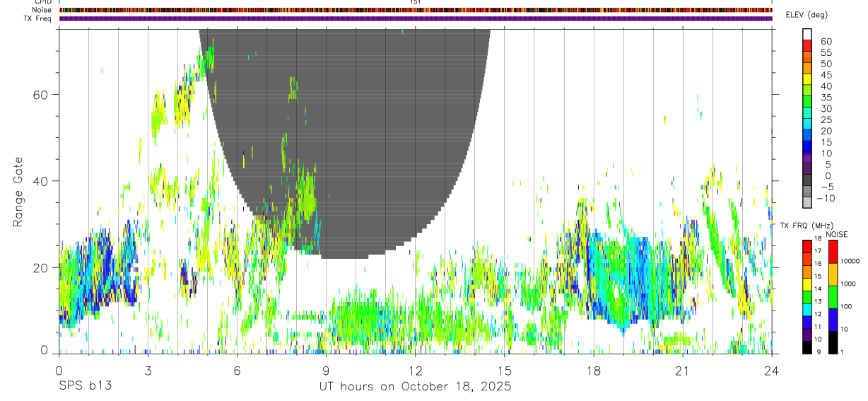Click the 'SPS b13' station label
This screenshot has width=868, height=401.
coord(84,387)
